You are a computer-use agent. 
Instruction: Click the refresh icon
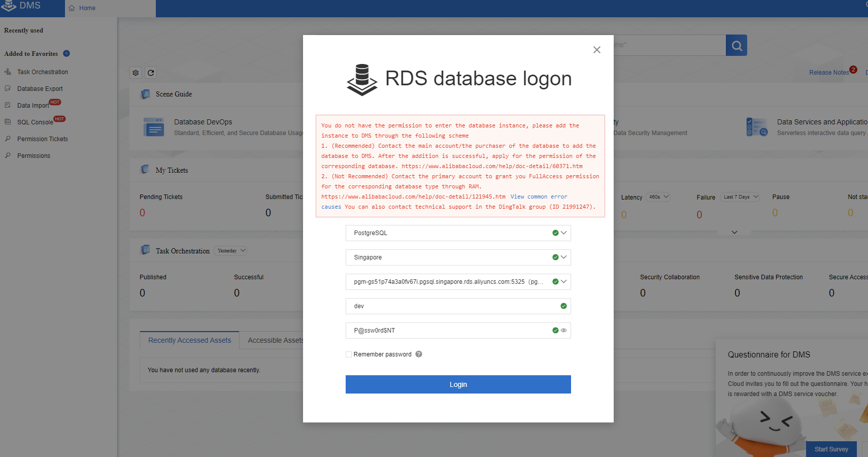(x=151, y=73)
